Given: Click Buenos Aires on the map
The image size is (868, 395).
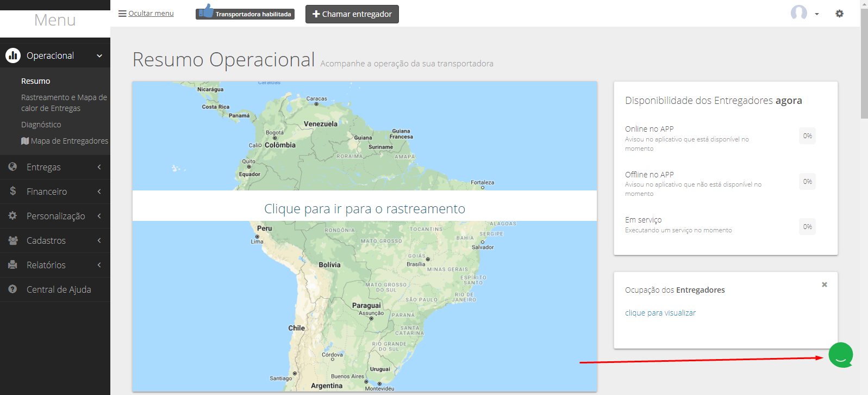Looking at the screenshot, I should point(347,377).
